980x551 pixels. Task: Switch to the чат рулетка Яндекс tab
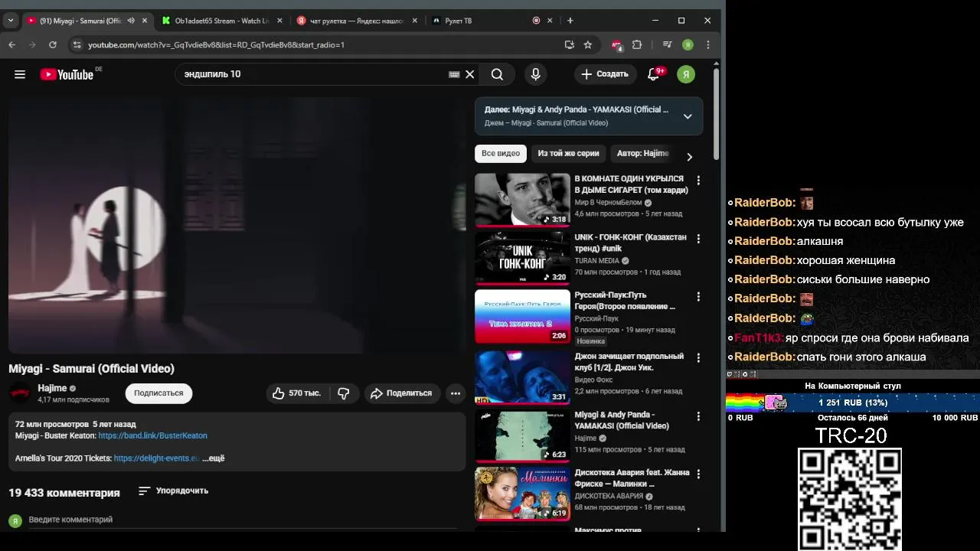pyautogui.click(x=357, y=21)
